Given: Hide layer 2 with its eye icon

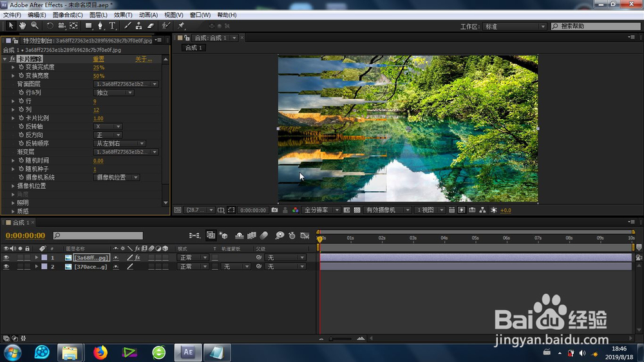Looking at the screenshot, I should pyautogui.click(x=6, y=267).
